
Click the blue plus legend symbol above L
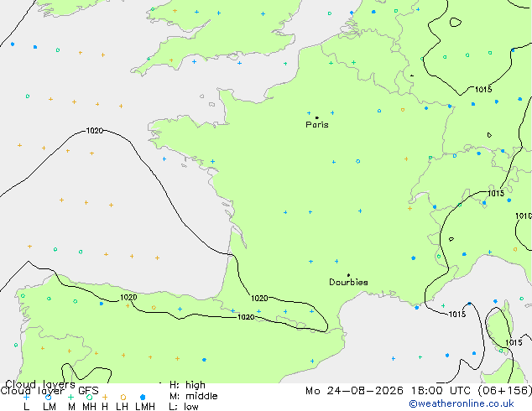point(26,397)
